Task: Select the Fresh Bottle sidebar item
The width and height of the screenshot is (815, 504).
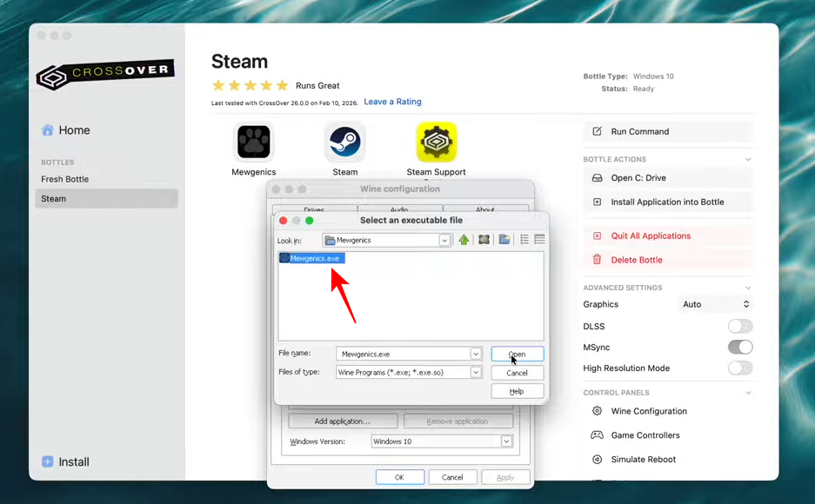Action: [65, 179]
